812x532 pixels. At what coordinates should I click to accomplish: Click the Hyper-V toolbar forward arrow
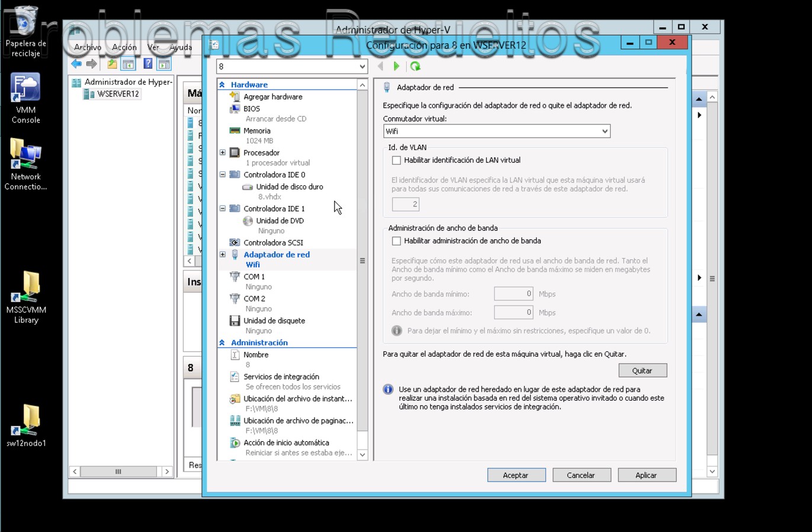(x=91, y=64)
